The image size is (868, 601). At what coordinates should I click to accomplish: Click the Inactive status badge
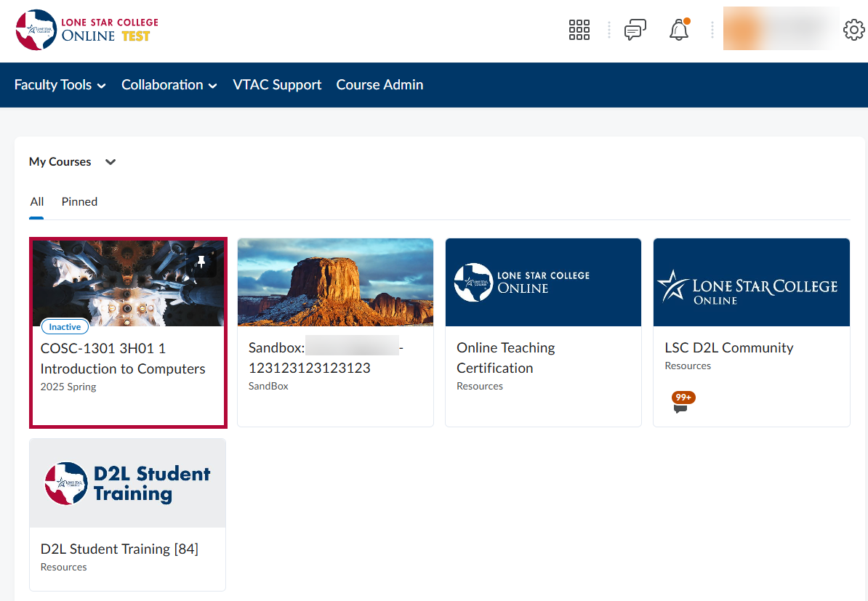(65, 327)
